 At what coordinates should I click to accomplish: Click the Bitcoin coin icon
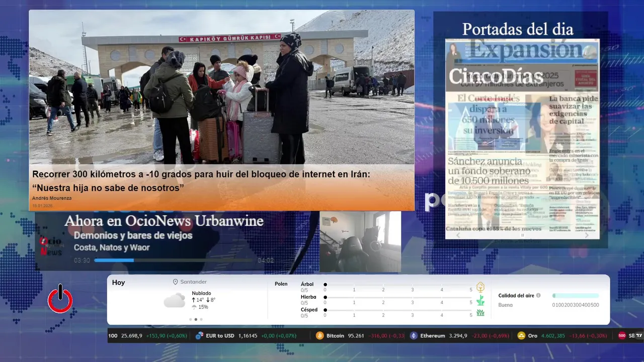pos(319,336)
